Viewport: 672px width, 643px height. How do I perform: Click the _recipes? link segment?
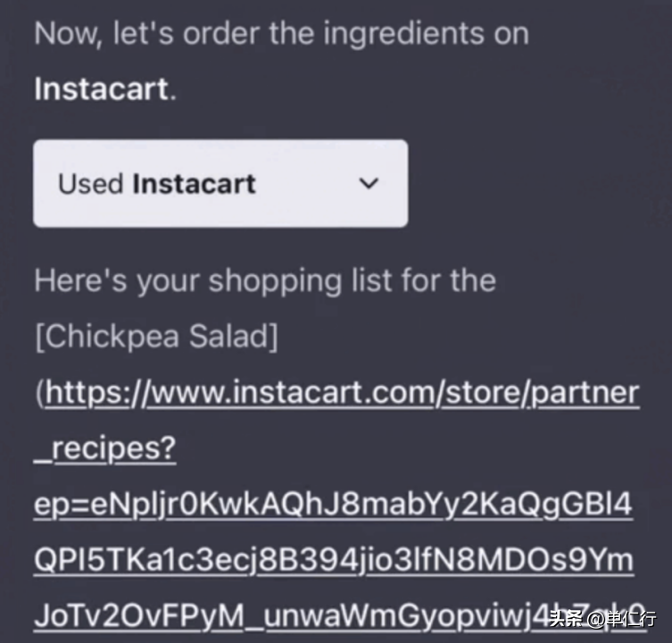click(105, 448)
